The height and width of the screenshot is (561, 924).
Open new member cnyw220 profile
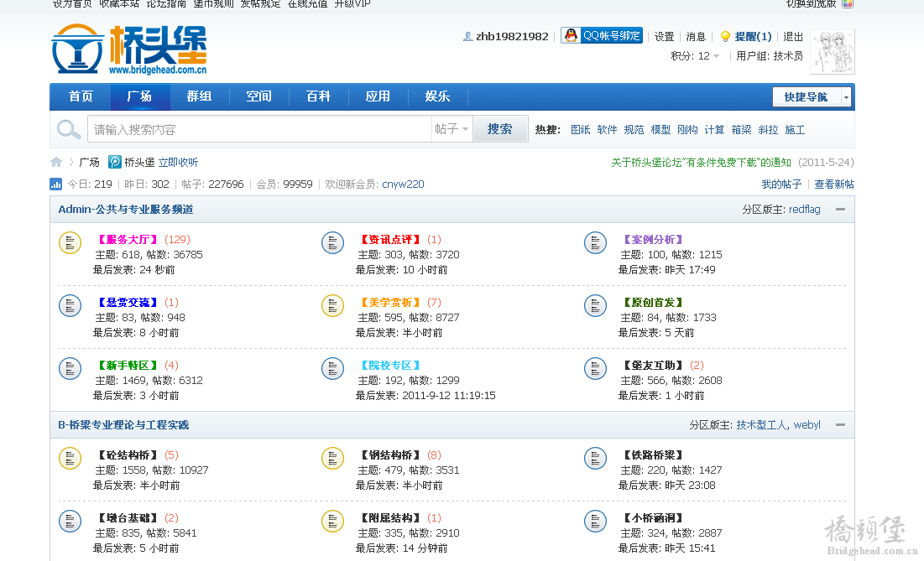[403, 184]
